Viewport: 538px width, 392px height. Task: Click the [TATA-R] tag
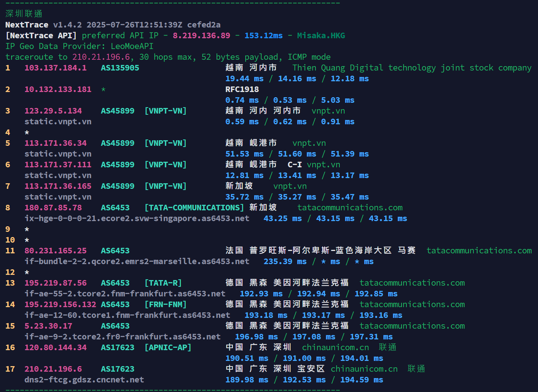[x=163, y=283]
